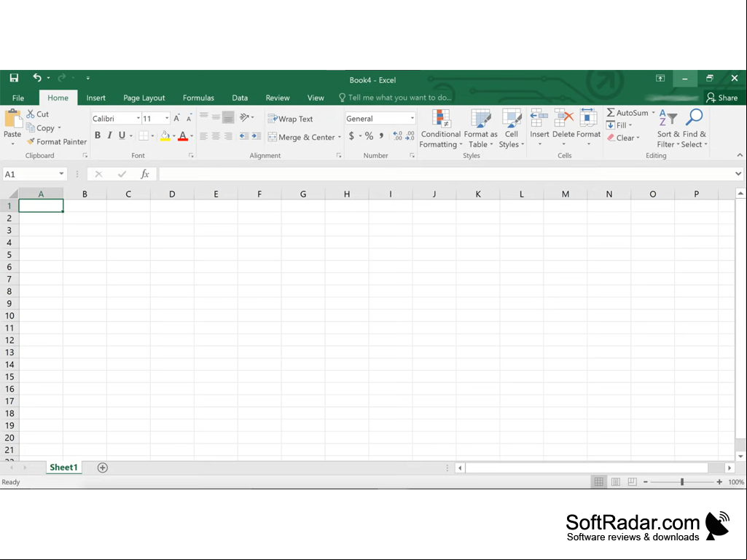This screenshot has height=560, width=747.
Task: Decrease the cell indent
Action: (243, 137)
